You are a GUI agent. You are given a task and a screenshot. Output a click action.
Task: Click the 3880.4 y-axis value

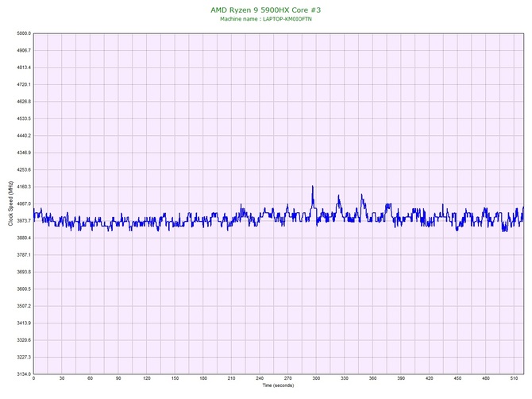pos(24,238)
